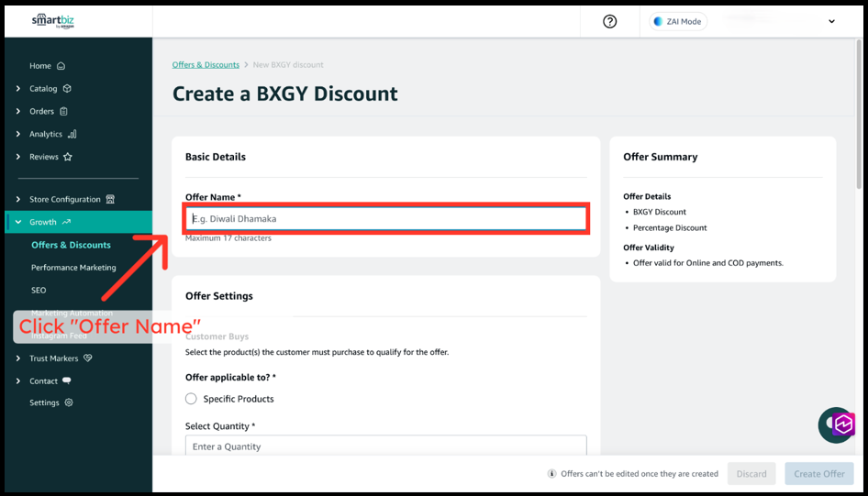Collapse the Growth menu section
The width and height of the screenshot is (868, 496).
click(x=18, y=222)
